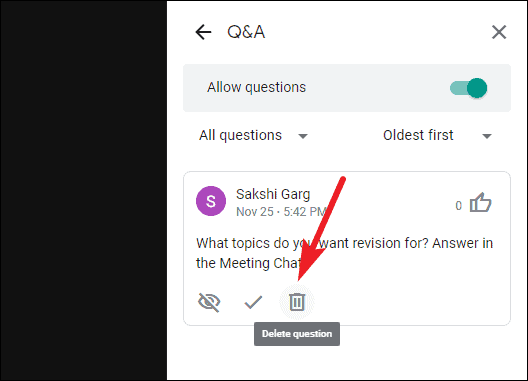Click the Sakshi Garg name
The image size is (528, 381).
pyautogui.click(x=273, y=194)
